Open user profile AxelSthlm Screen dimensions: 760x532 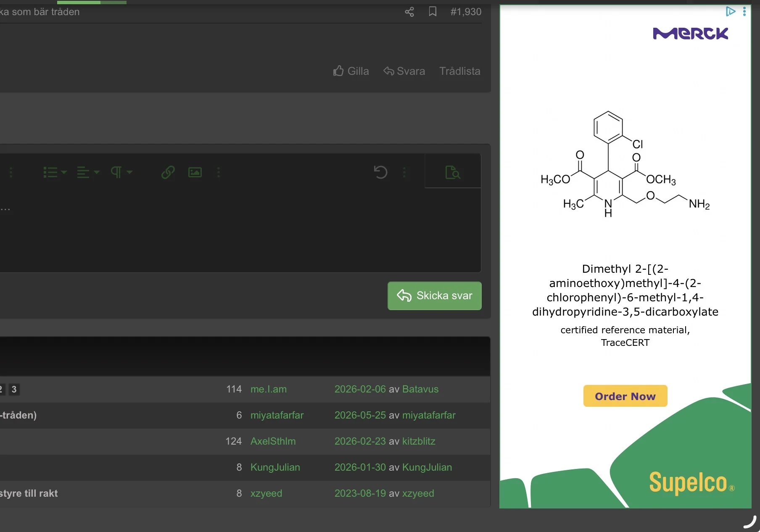[x=273, y=441]
